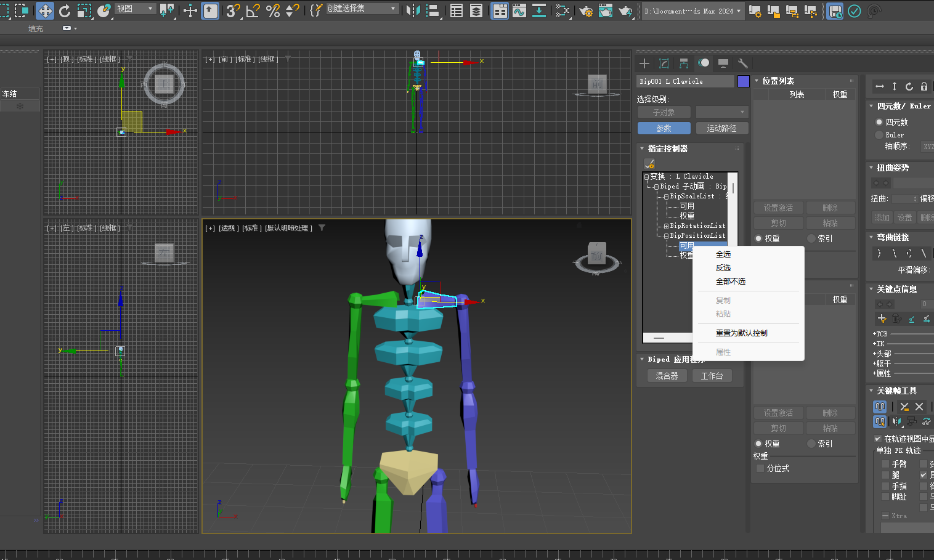
Task: Click the 混合器 button
Action: (x=667, y=376)
